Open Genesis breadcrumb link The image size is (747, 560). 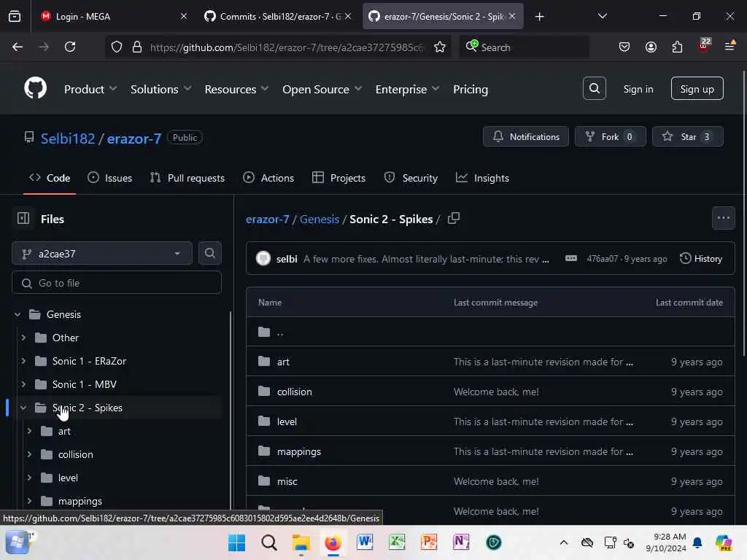click(x=320, y=219)
